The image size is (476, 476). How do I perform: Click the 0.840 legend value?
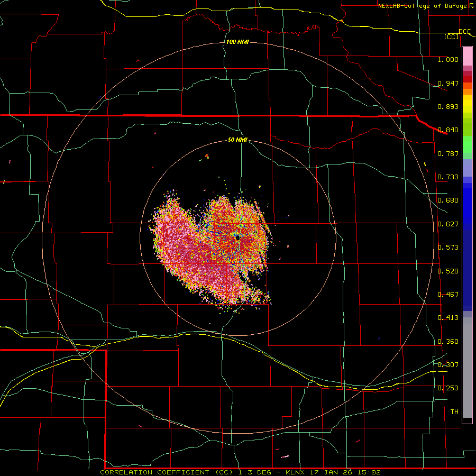click(448, 130)
